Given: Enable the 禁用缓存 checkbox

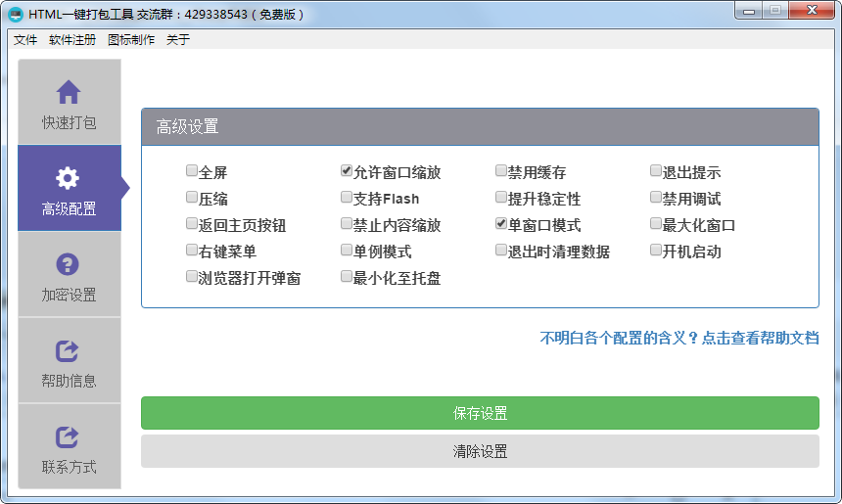Looking at the screenshot, I should (x=501, y=170).
